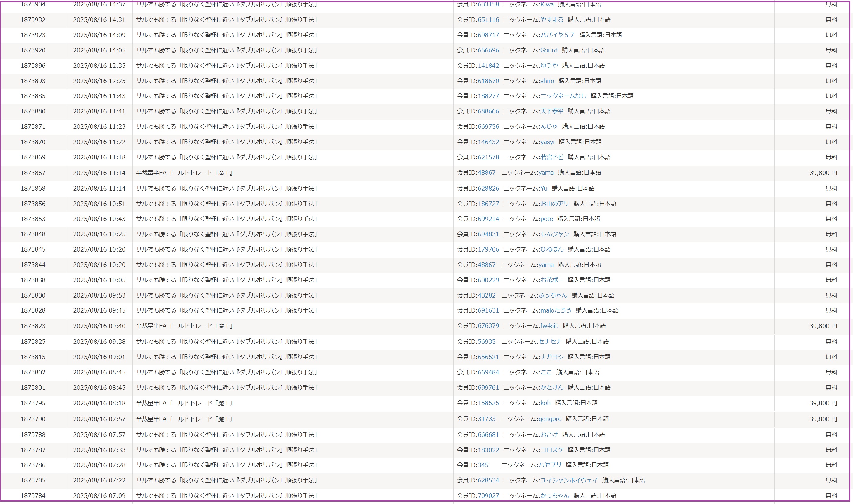Open member ID 651116 link
The image size is (853, 504).
(488, 20)
